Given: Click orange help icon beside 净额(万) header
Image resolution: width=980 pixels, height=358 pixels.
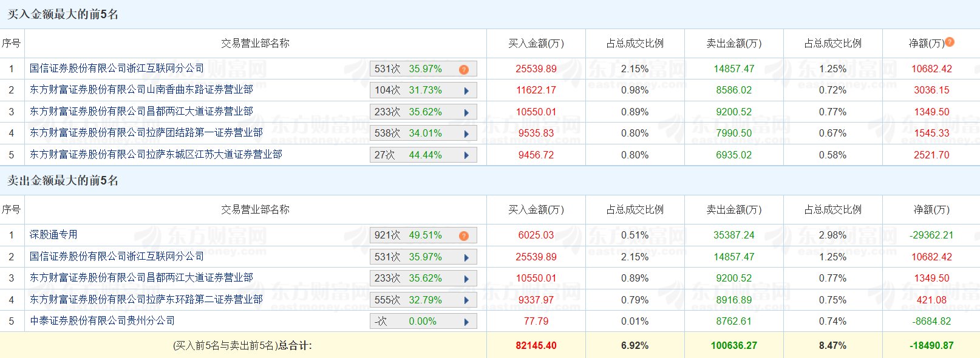Looking at the screenshot, I should [950, 42].
